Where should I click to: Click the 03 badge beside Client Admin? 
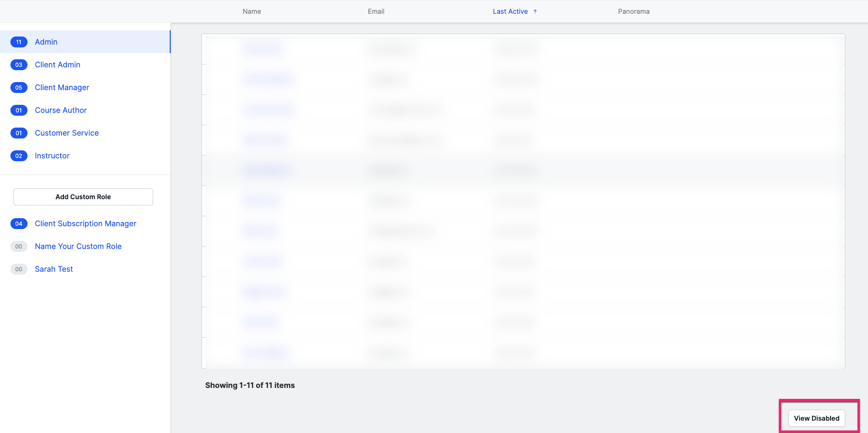coord(19,64)
